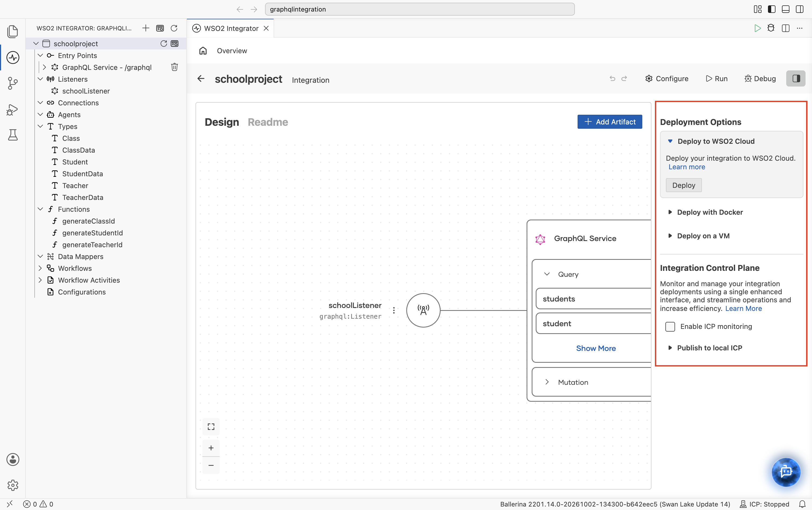Open the Source Control activity icon

click(13, 83)
